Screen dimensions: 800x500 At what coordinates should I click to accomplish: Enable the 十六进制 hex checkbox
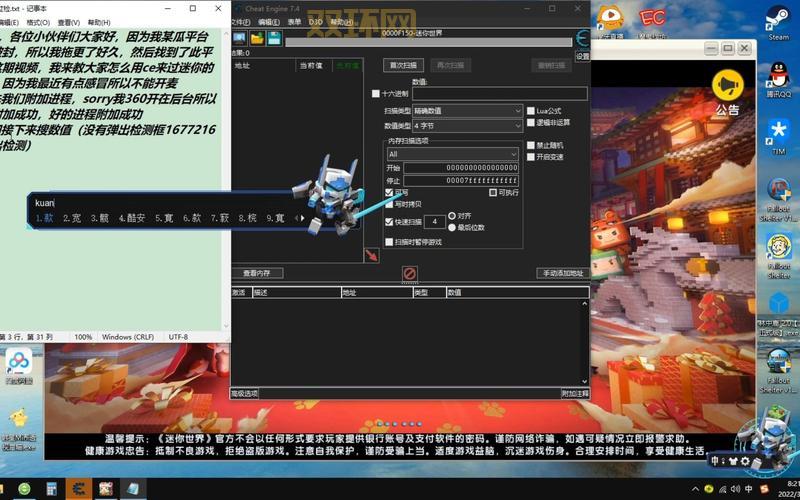pos(376,94)
